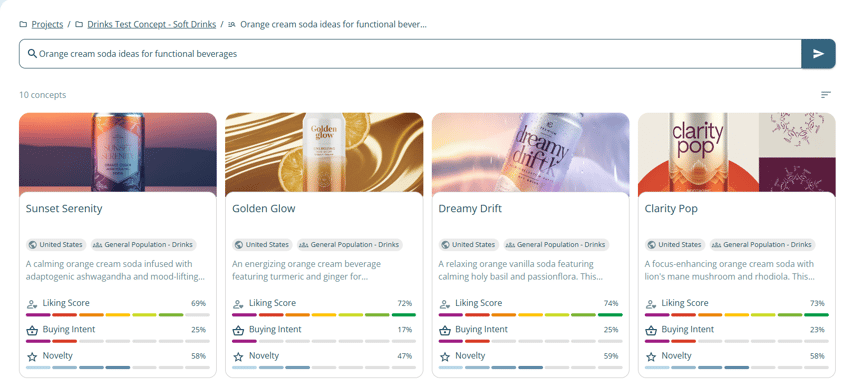
Task: Click United States tag on Clarity Pop
Action: [x=675, y=245]
